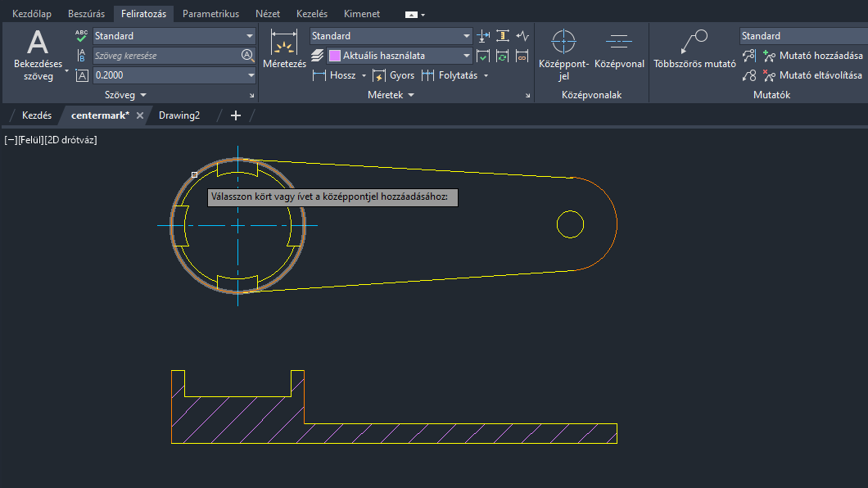Click the Mutató hozzáadása button

[812, 56]
